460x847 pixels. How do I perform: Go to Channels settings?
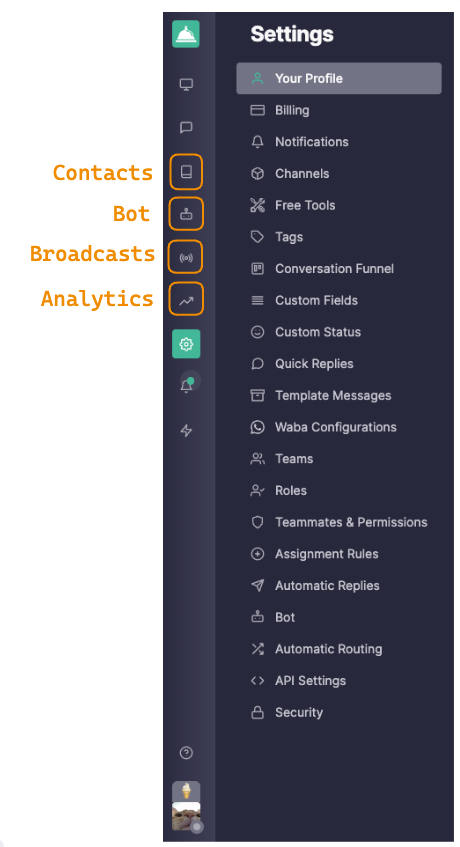(339, 173)
